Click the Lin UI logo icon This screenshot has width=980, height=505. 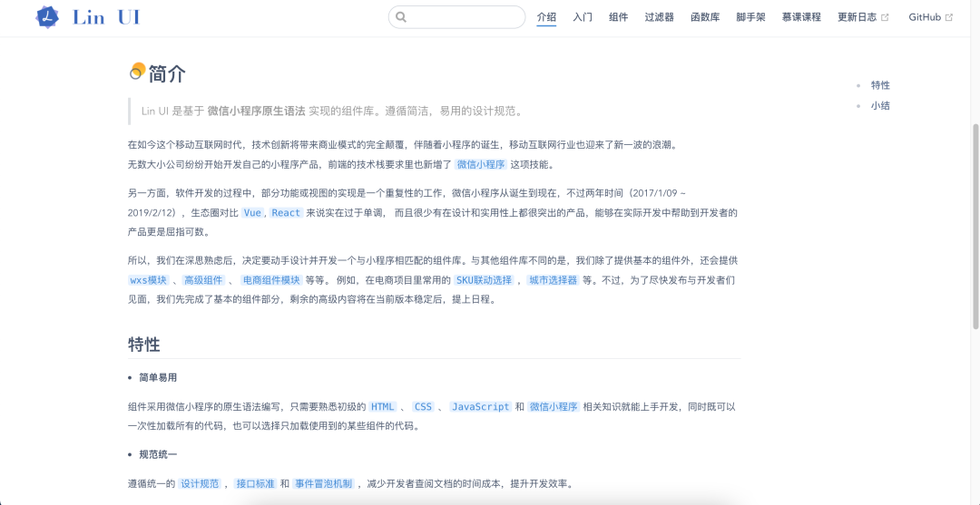pos(47,17)
